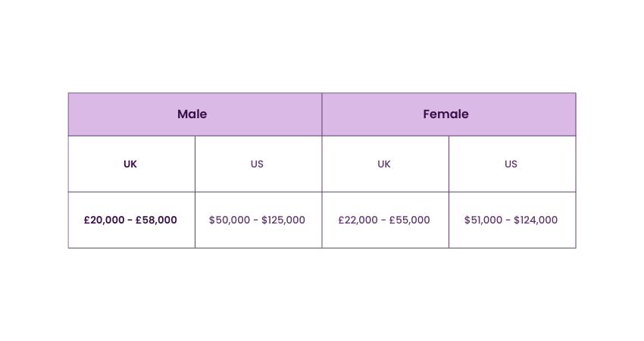Click the Female column header
The height and width of the screenshot is (341, 644).
(x=445, y=114)
